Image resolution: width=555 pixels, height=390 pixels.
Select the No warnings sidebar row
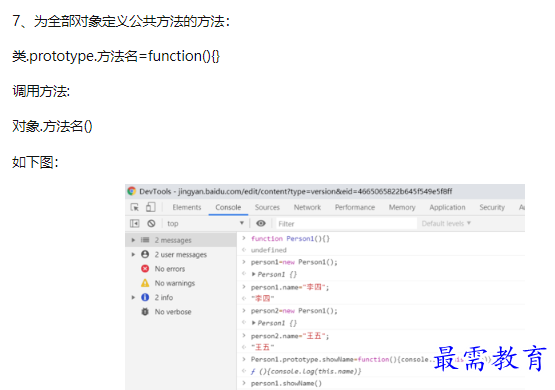pyautogui.click(x=181, y=283)
